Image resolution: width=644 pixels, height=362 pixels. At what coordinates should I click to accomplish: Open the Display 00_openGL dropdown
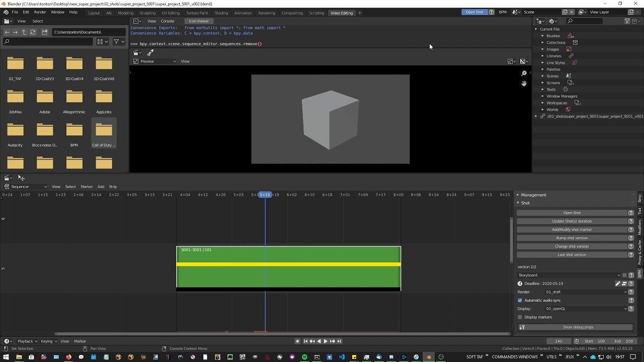click(x=586, y=309)
